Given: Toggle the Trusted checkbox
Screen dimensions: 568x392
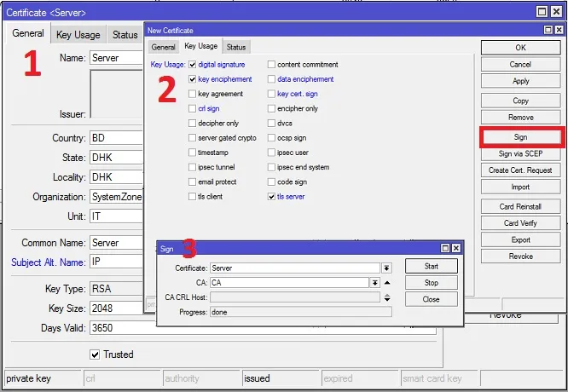Looking at the screenshot, I should click(x=95, y=355).
